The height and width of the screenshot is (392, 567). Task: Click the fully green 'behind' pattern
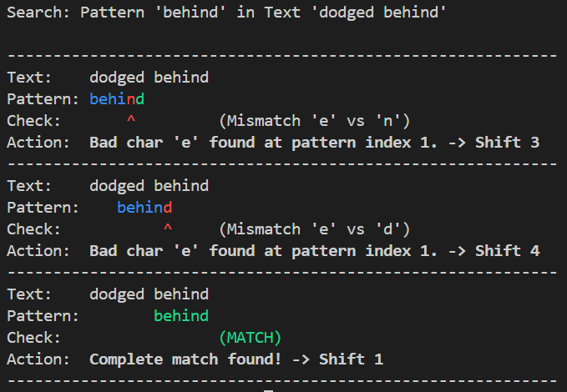click(180, 316)
